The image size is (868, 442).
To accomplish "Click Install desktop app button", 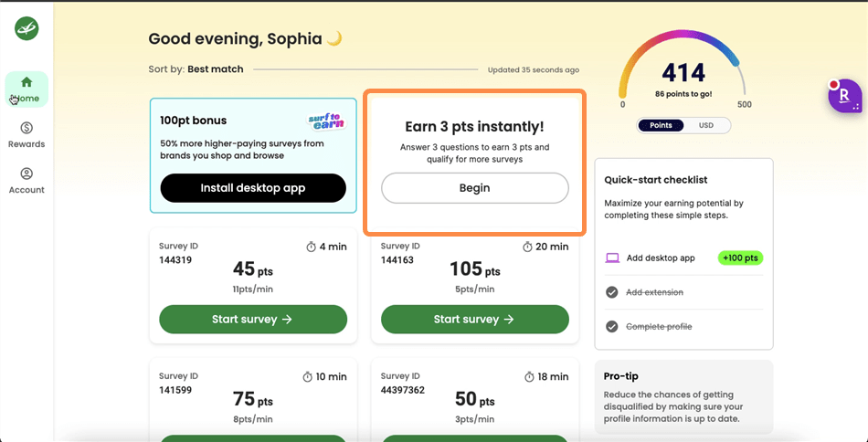I will click(x=253, y=188).
